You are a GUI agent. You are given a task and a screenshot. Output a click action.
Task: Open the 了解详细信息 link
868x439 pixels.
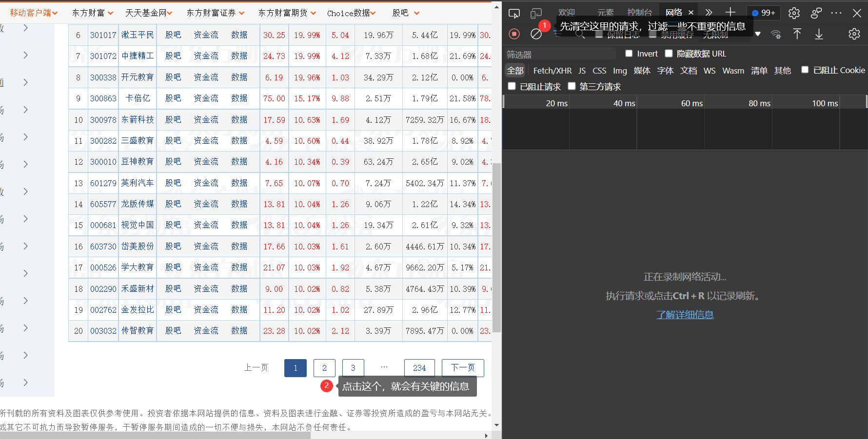(x=685, y=315)
